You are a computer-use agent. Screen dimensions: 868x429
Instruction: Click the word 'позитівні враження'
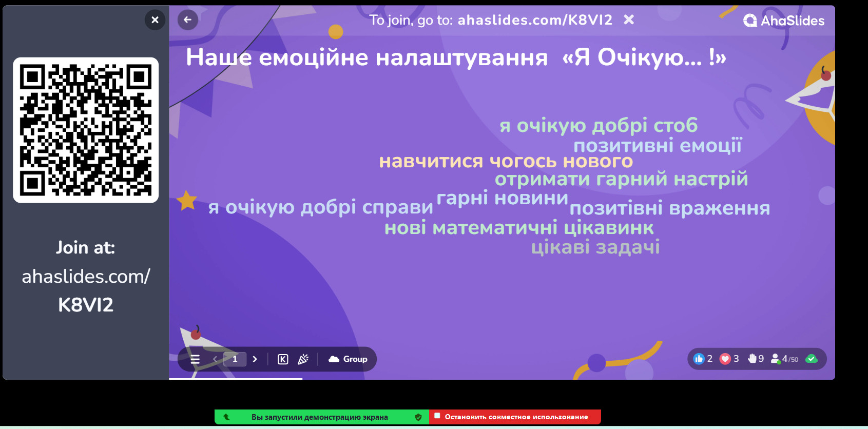pyautogui.click(x=670, y=208)
